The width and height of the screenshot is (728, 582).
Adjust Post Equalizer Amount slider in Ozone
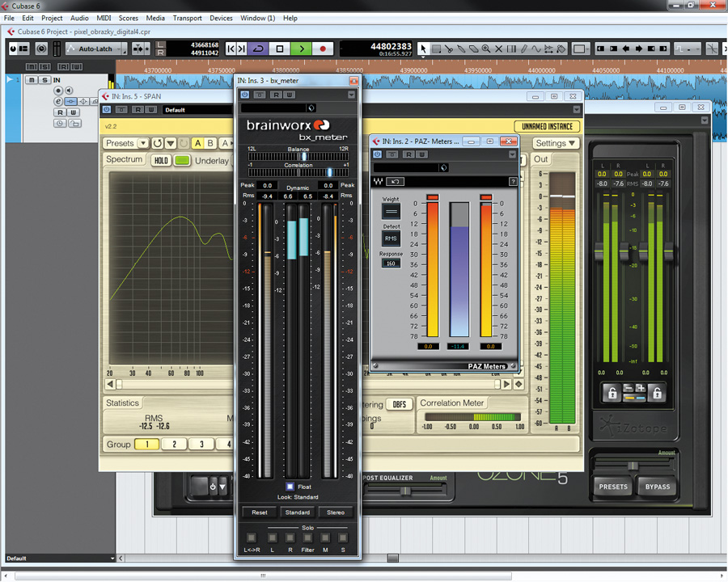coord(405,491)
